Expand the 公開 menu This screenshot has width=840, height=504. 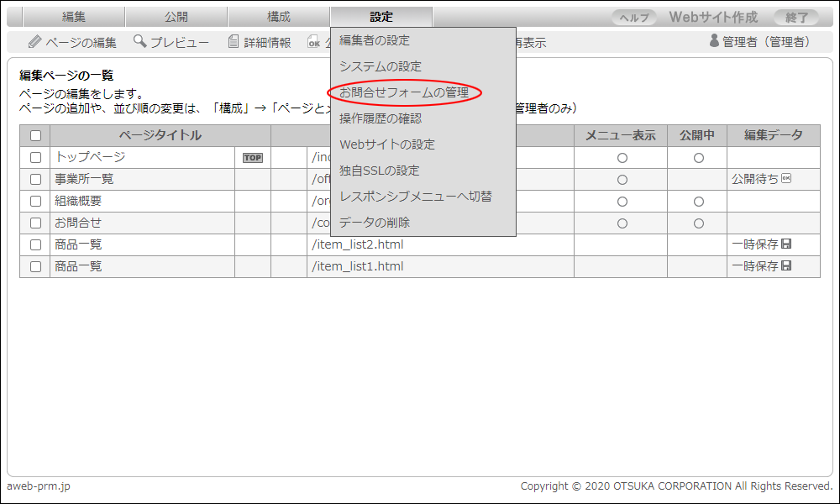coord(176,17)
